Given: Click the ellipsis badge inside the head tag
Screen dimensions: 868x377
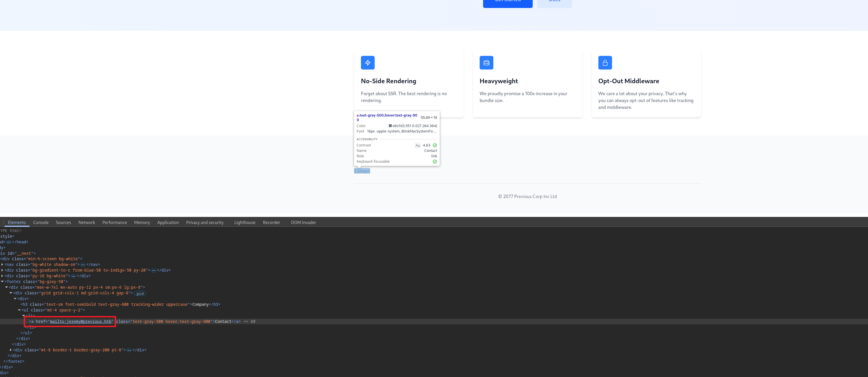Looking at the screenshot, I should [x=9, y=242].
